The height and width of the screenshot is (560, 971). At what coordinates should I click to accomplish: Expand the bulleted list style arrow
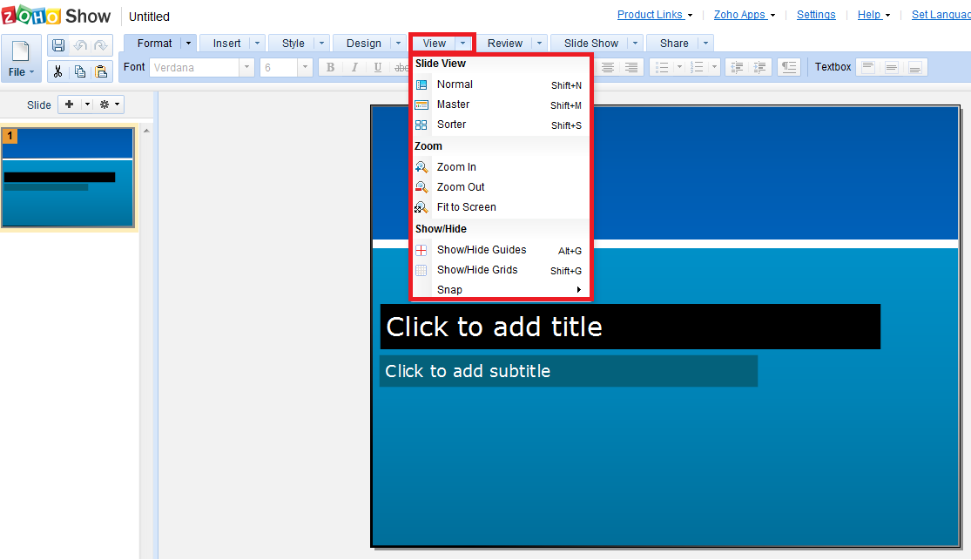(679, 67)
